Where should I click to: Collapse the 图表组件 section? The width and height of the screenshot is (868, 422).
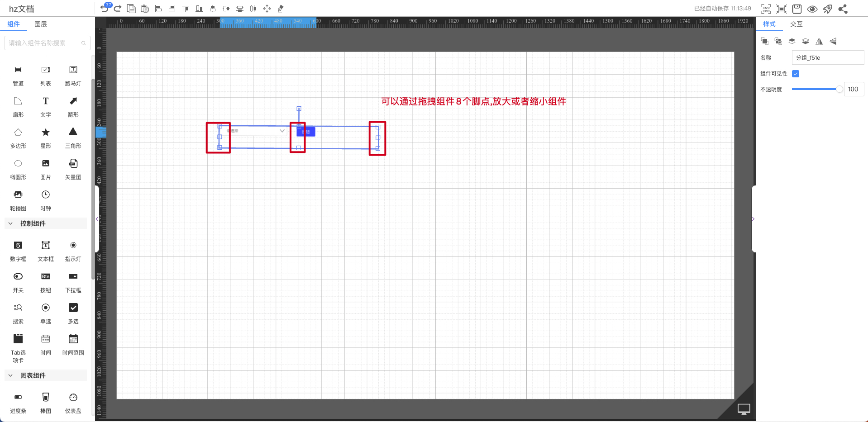tap(10, 375)
